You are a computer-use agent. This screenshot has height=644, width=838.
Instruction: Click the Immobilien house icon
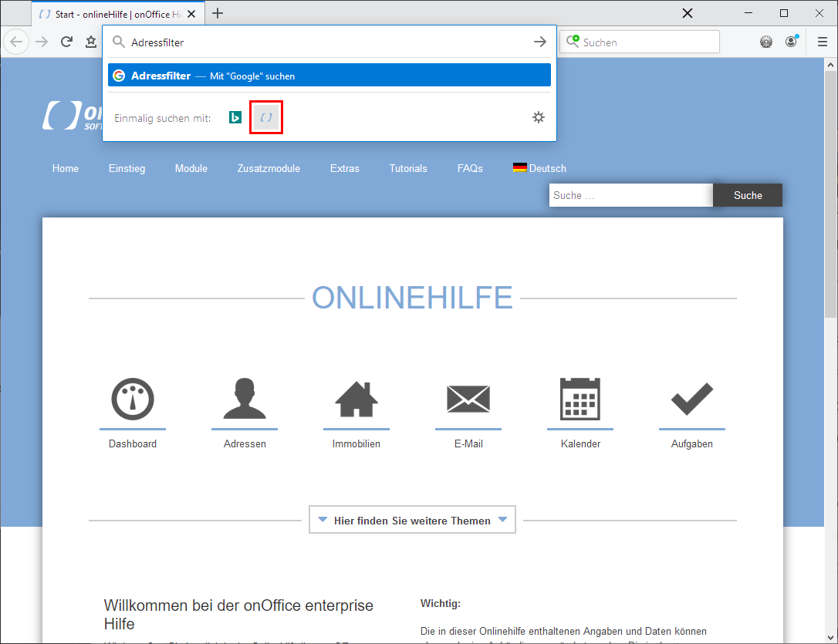click(356, 399)
